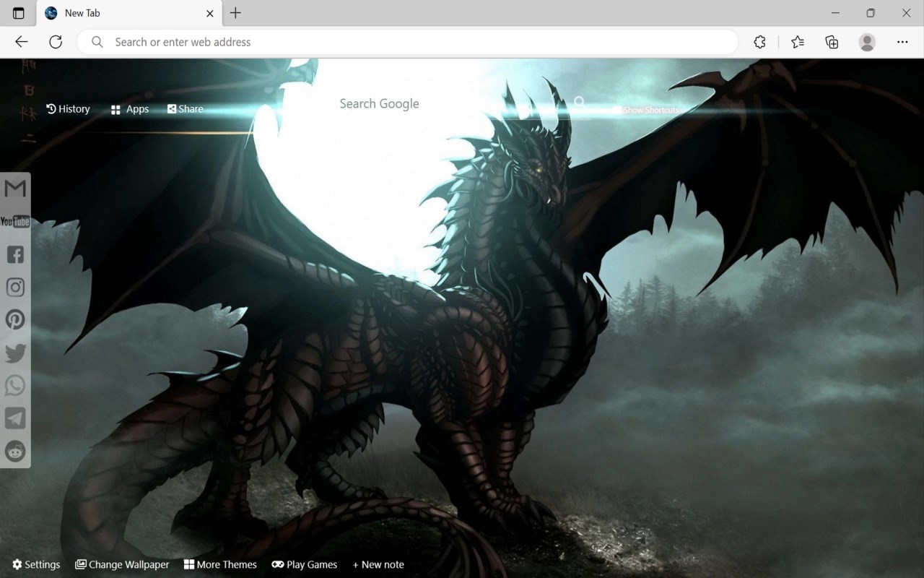
Task: Open Reddit shortcut icon
Action: point(15,452)
